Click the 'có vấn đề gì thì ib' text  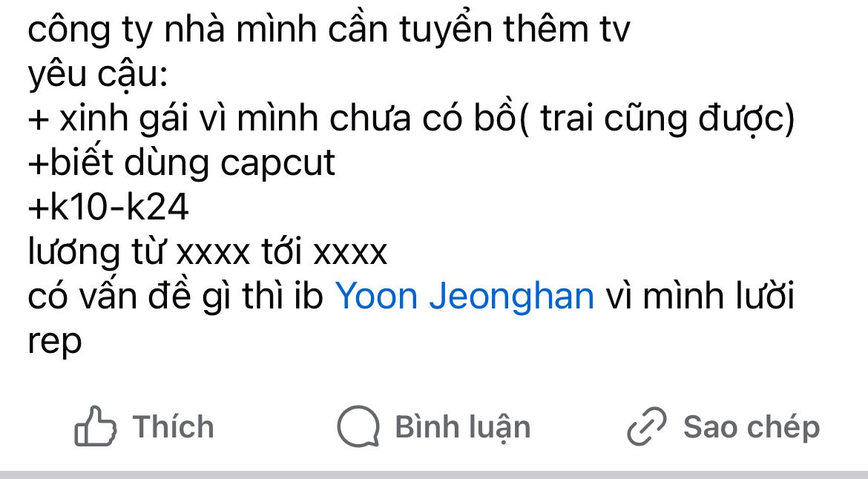coord(176,296)
